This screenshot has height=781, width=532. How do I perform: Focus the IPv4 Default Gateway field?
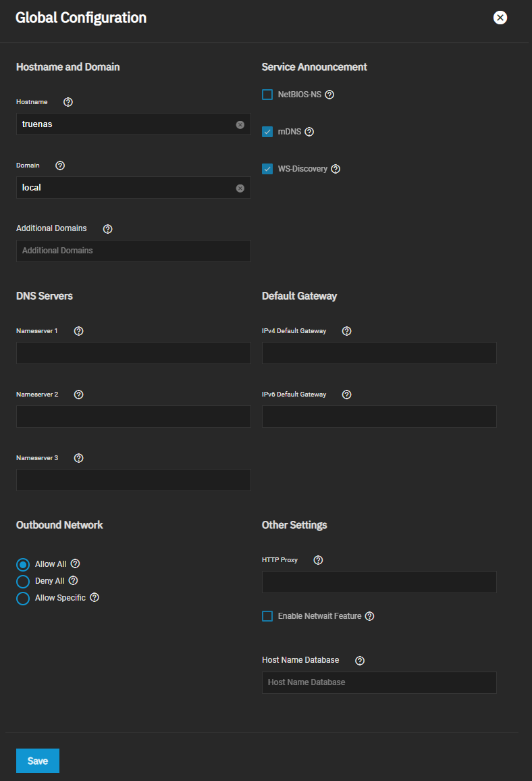tap(379, 353)
